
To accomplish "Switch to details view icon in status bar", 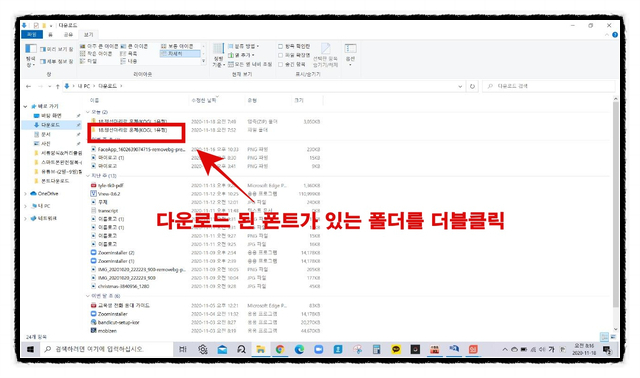I will (604, 337).
